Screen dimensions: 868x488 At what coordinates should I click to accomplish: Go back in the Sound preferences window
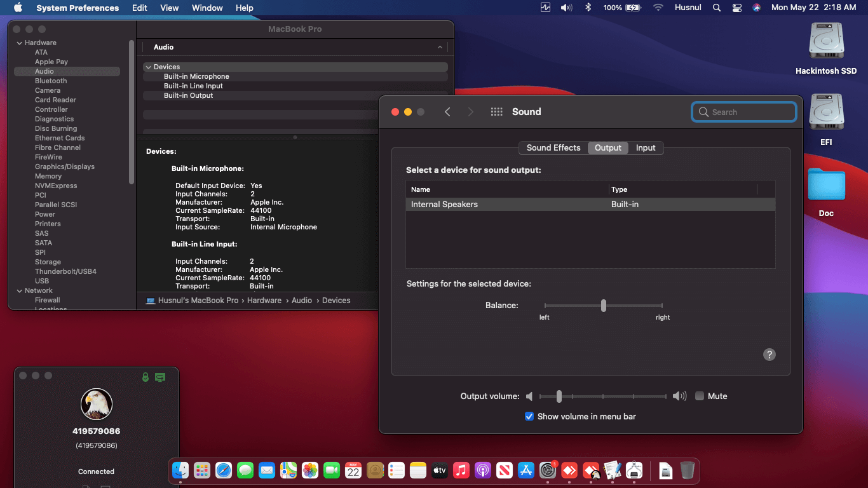[447, 112]
